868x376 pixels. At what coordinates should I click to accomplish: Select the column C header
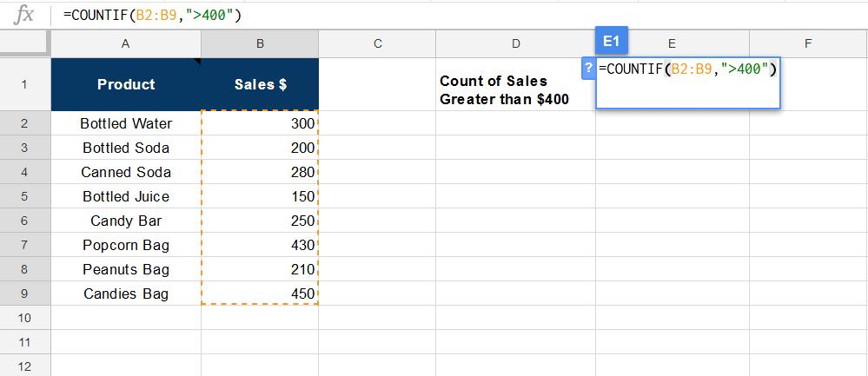pyautogui.click(x=377, y=43)
